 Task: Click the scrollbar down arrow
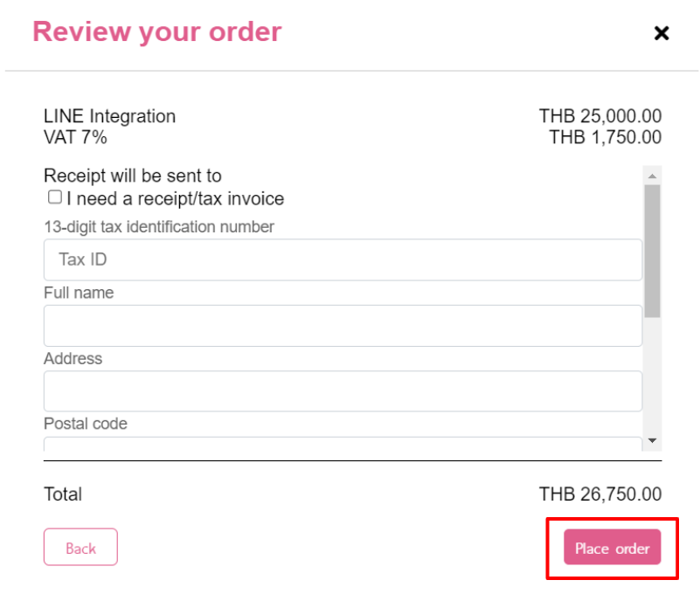[x=652, y=441]
